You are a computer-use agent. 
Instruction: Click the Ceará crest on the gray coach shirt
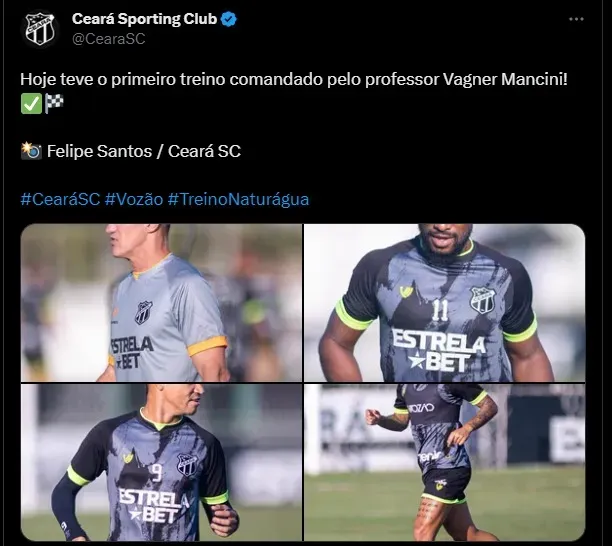(x=143, y=312)
